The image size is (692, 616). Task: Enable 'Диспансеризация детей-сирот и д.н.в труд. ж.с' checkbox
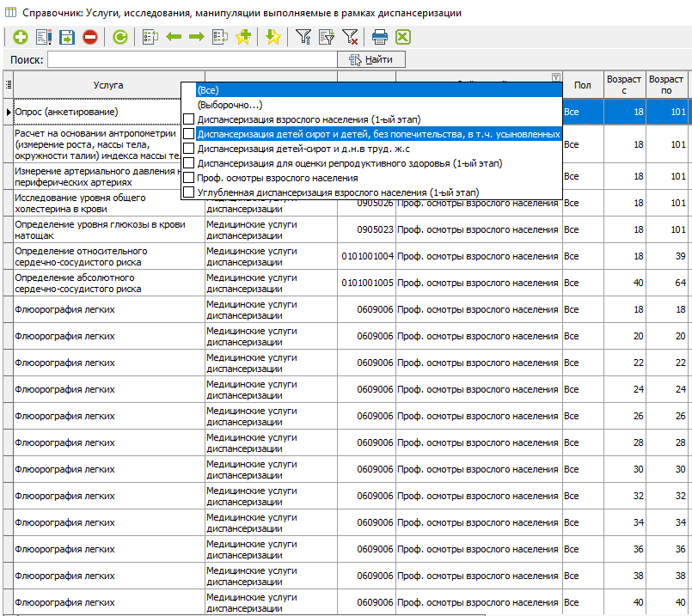coord(189,149)
